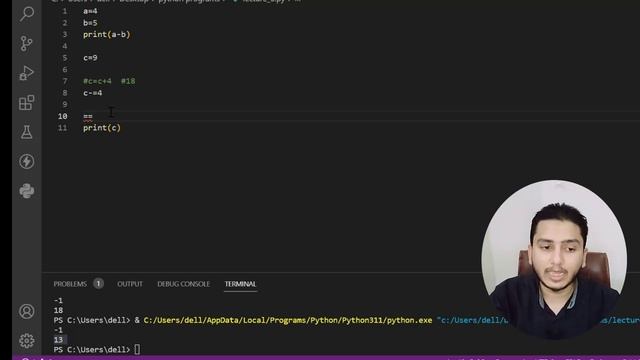Click the presenter webcam thumbnail
This screenshot has width=640, height=360.
pos(554,259)
